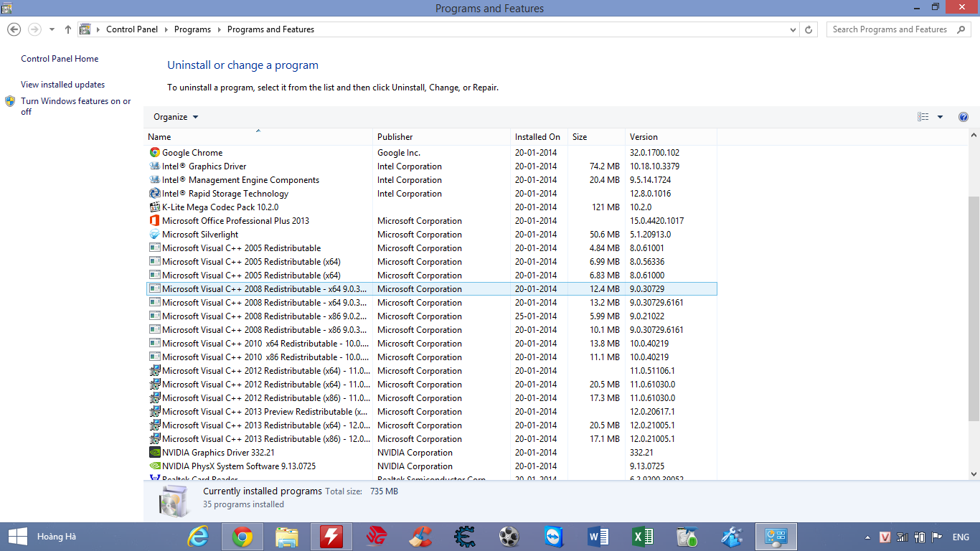Sort the list by Publisher column
Screen dimensions: 980x551
click(442, 136)
